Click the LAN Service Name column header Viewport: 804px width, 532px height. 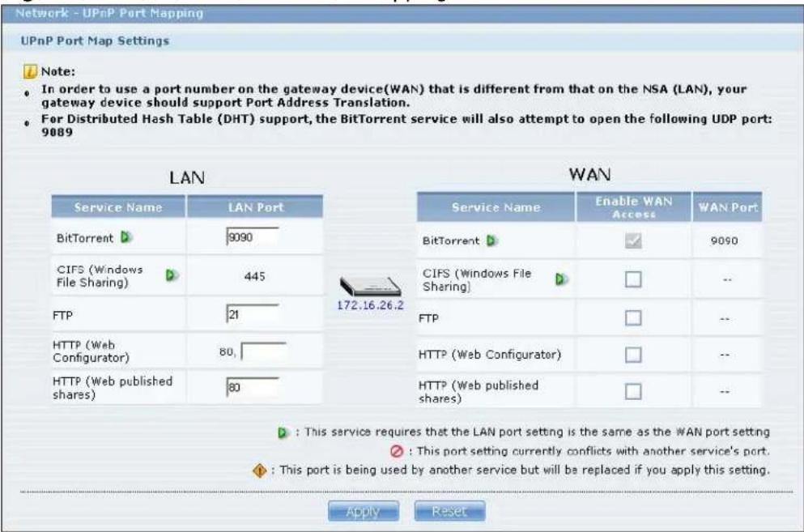(x=118, y=207)
